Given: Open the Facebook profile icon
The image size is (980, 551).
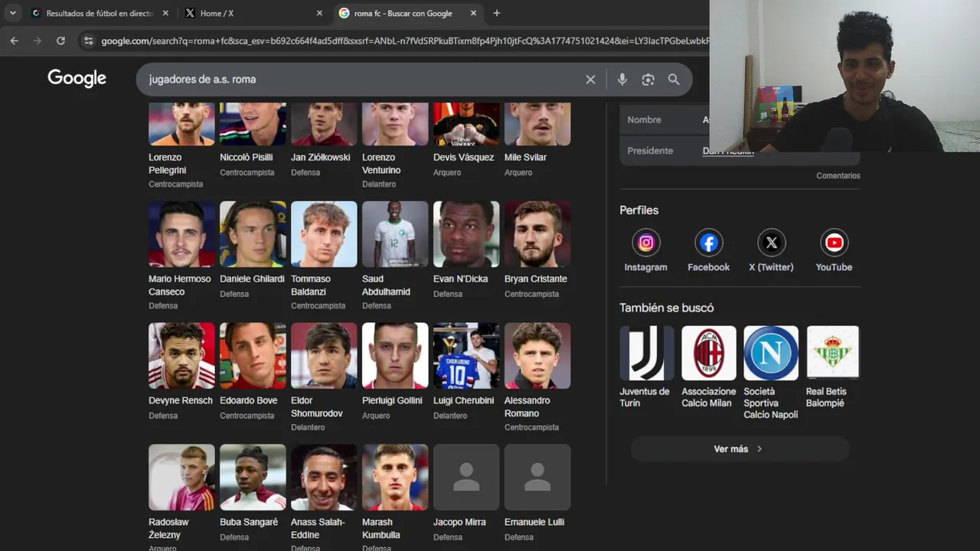Looking at the screenshot, I should click(709, 243).
